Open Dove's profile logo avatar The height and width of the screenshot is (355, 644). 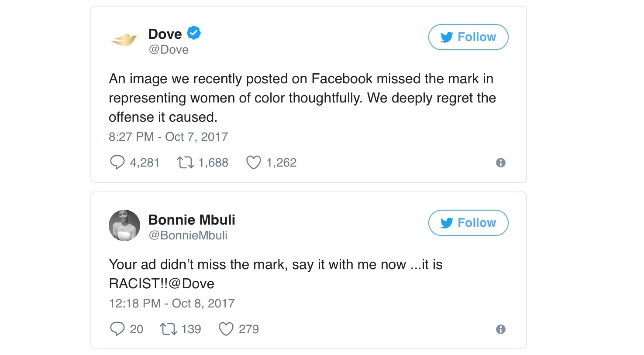pos(124,40)
